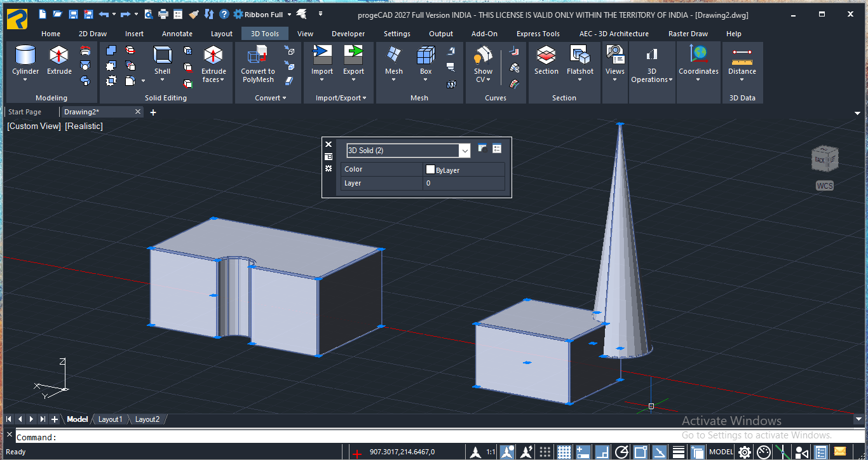Screen dimensions: 868x460
Task: Toggle lineweight display in status bar
Action: (x=679, y=452)
